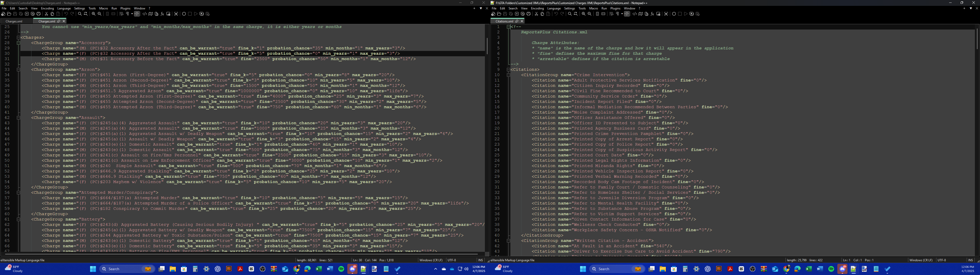Zoom in using Charges.xml window toolbar
The width and height of the screenshot is (980, 275).
94,14
